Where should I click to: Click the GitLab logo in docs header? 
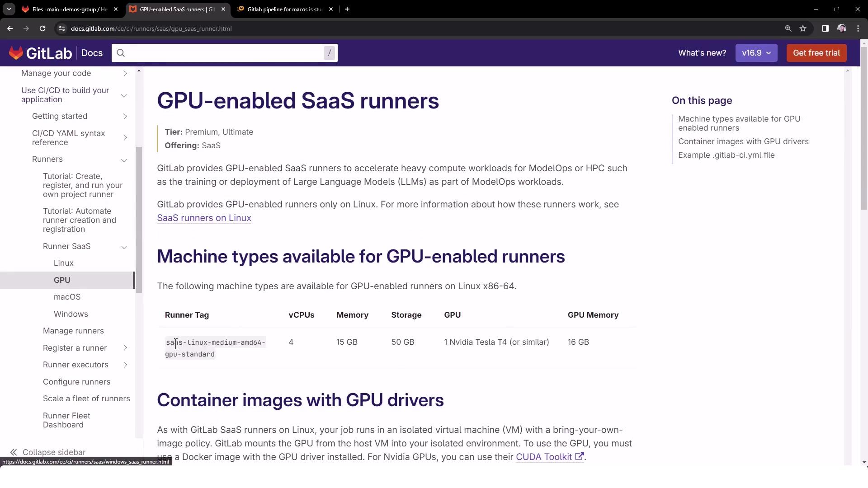click(40, 53)
